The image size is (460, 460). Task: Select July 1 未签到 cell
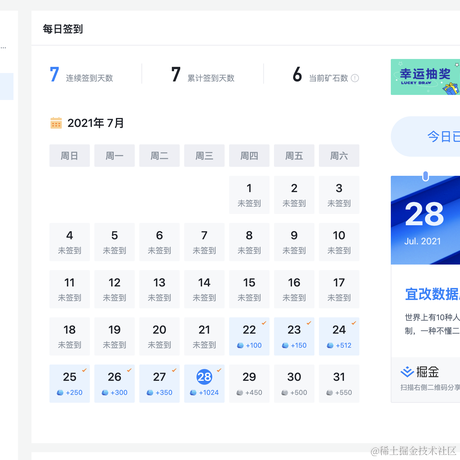[249, 195]
